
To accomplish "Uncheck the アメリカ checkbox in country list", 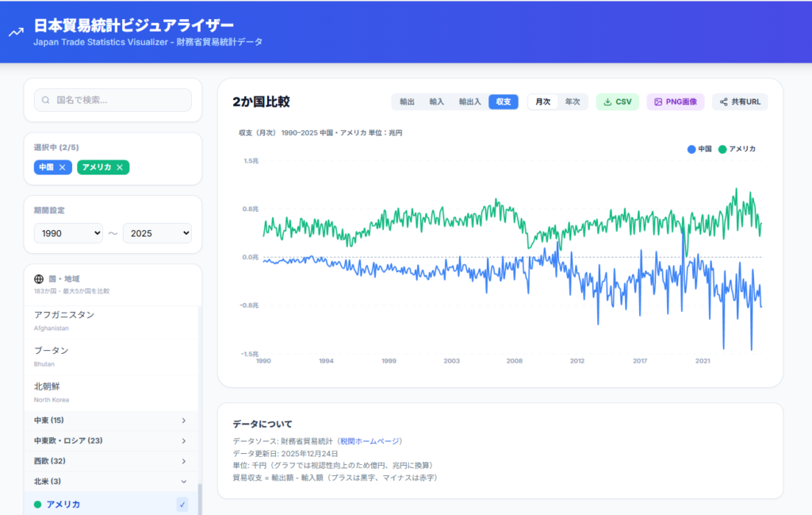I will click(182, 505).
